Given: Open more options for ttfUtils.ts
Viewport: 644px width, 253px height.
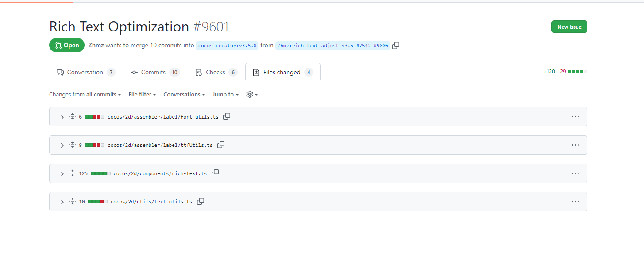Looking at the screenshot, I should pos(575,145).
